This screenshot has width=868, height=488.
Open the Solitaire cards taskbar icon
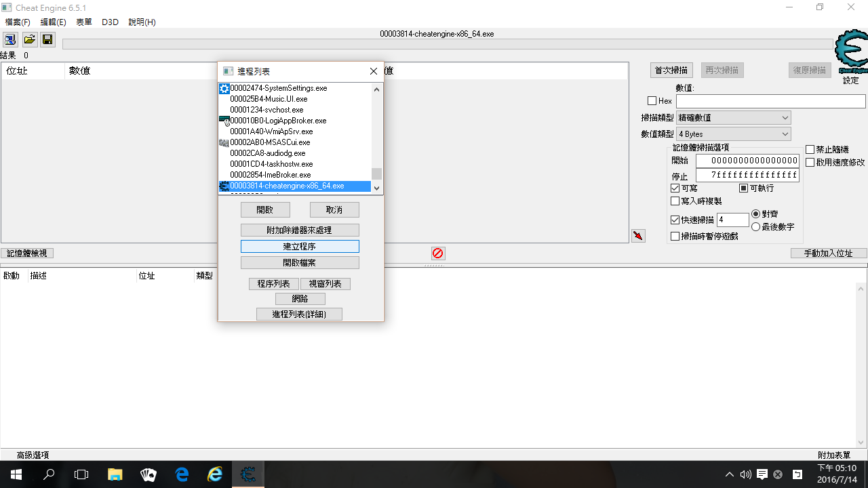pos(148,474)
